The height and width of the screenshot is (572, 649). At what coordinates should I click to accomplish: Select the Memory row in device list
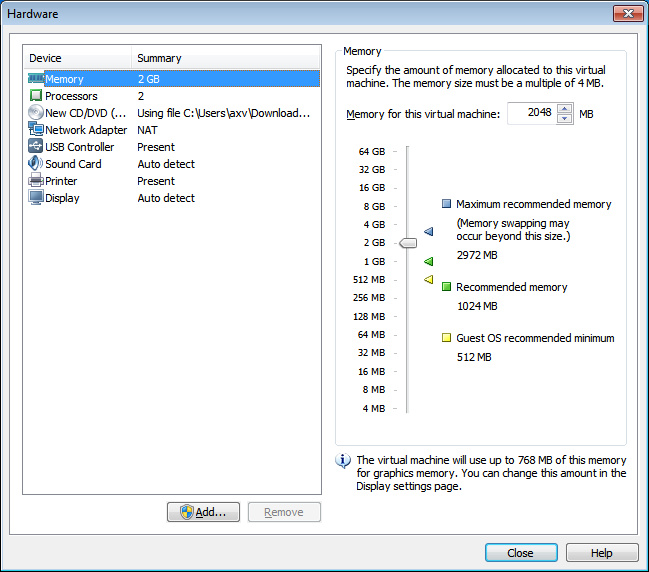pyautogui.click(x=172, y=79)
